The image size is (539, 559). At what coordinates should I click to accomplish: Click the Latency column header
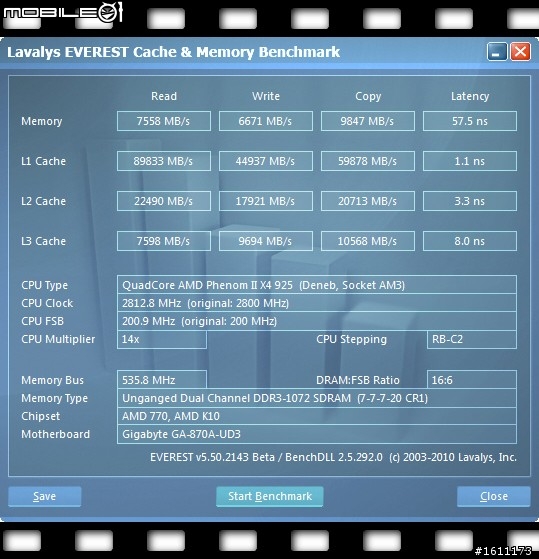[470, 96]
